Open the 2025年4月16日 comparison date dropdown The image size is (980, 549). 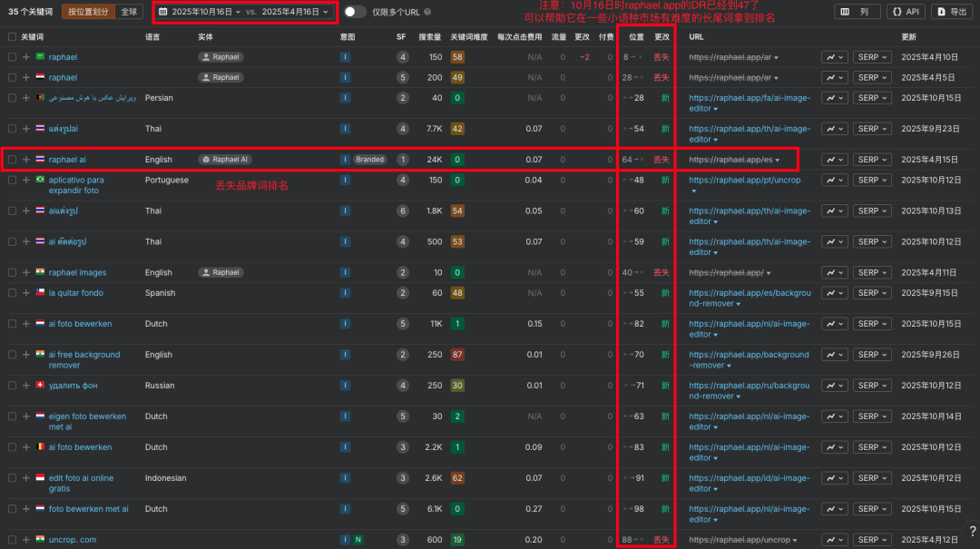(294, 12)
